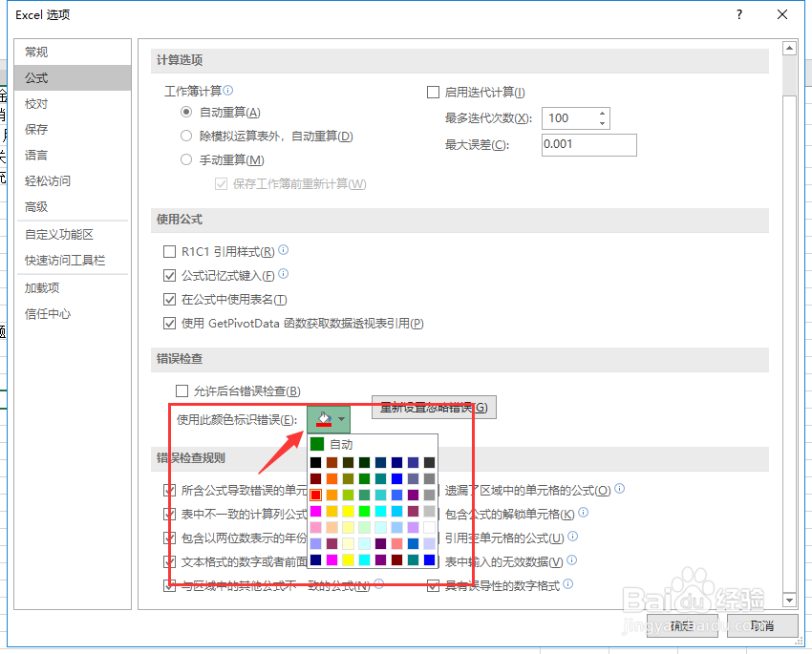Click 最多迭代次数 input field
The image size is (812, 654).
[569, 118]
